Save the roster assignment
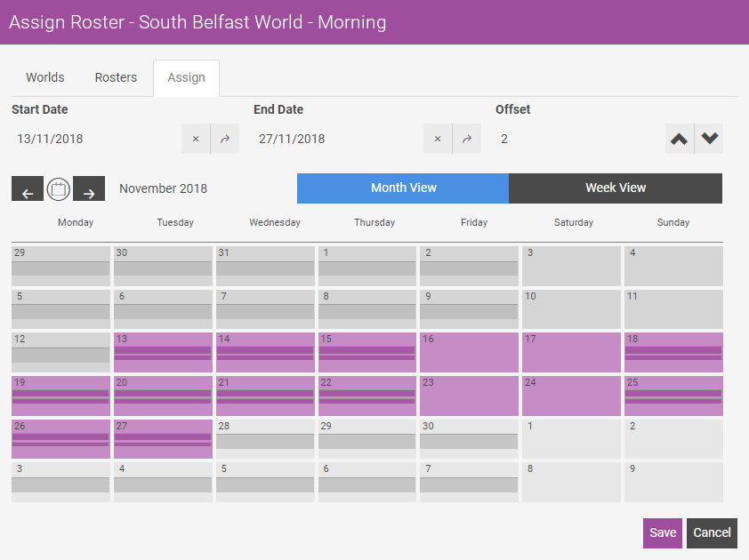Screen dimensions: 749x560 click(663, 532)
